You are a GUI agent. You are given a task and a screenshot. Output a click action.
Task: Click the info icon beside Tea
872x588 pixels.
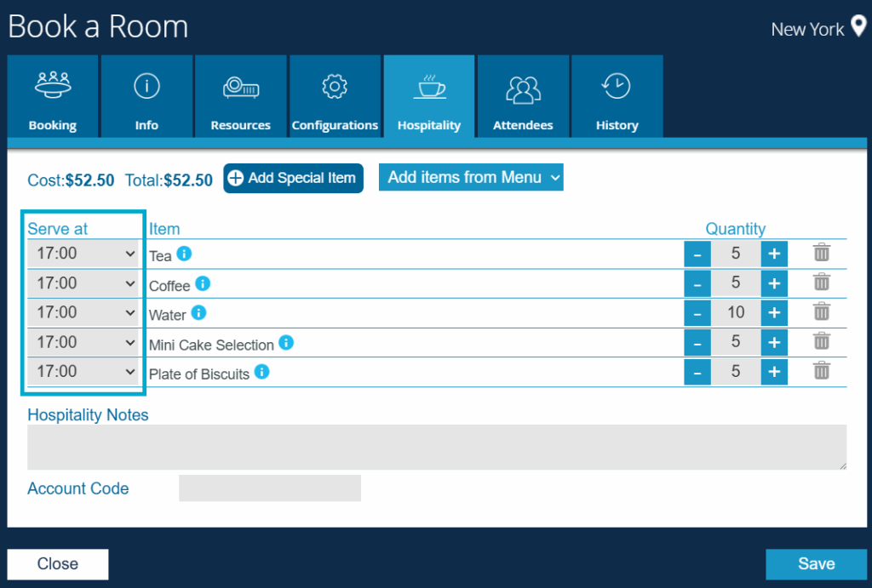tap(184, 254)
